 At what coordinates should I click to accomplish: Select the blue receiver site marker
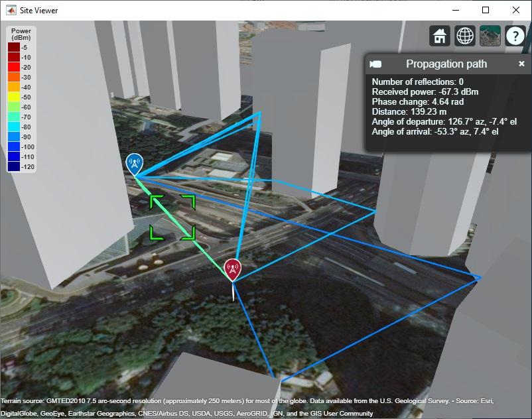tap(135, 164)
